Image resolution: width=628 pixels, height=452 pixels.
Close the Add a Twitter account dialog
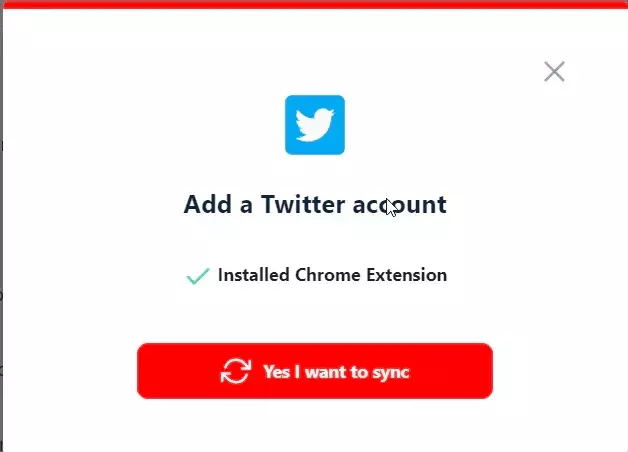pyautogui.click(x=554, y=72)
